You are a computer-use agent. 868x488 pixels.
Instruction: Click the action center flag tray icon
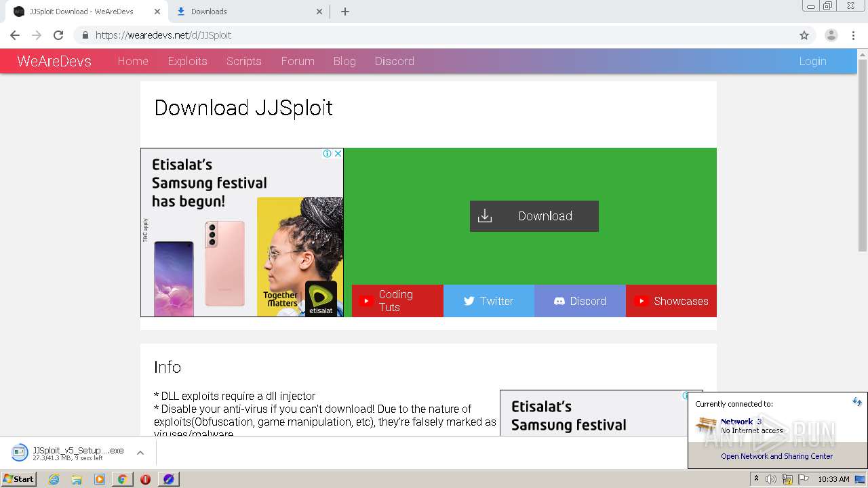[803, 479]
